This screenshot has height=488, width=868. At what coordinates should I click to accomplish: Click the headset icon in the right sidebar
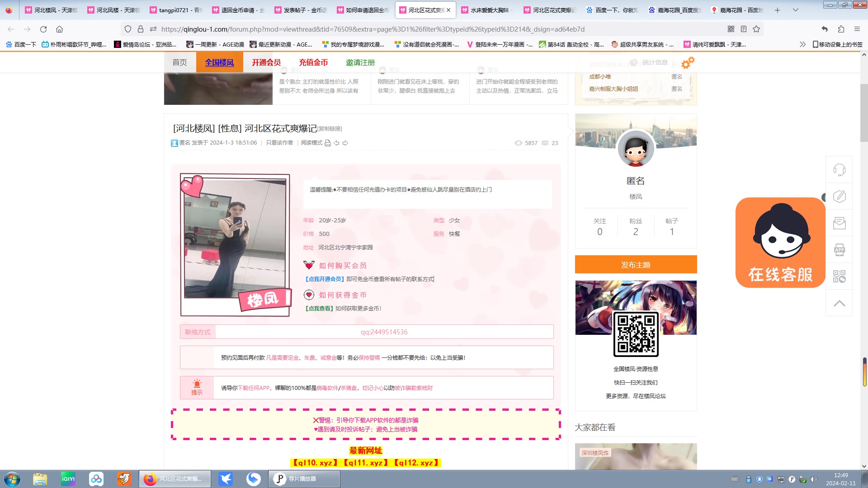click(x=839, y=170)
